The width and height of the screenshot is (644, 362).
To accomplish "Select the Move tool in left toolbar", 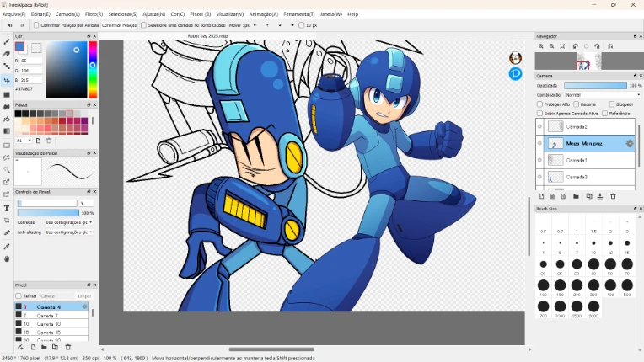I will tap(7, 80).
